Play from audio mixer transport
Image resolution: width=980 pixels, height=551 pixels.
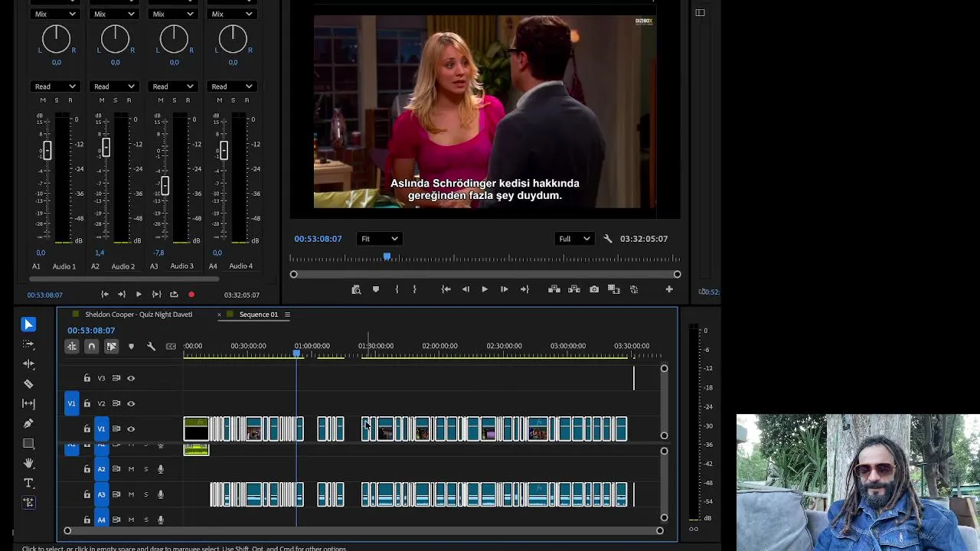[x=139, y=295]
